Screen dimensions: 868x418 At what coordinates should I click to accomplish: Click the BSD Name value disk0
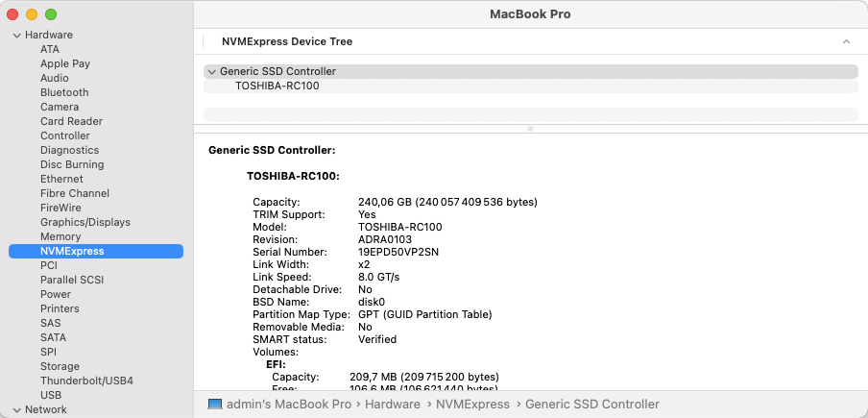coord(372,302)
